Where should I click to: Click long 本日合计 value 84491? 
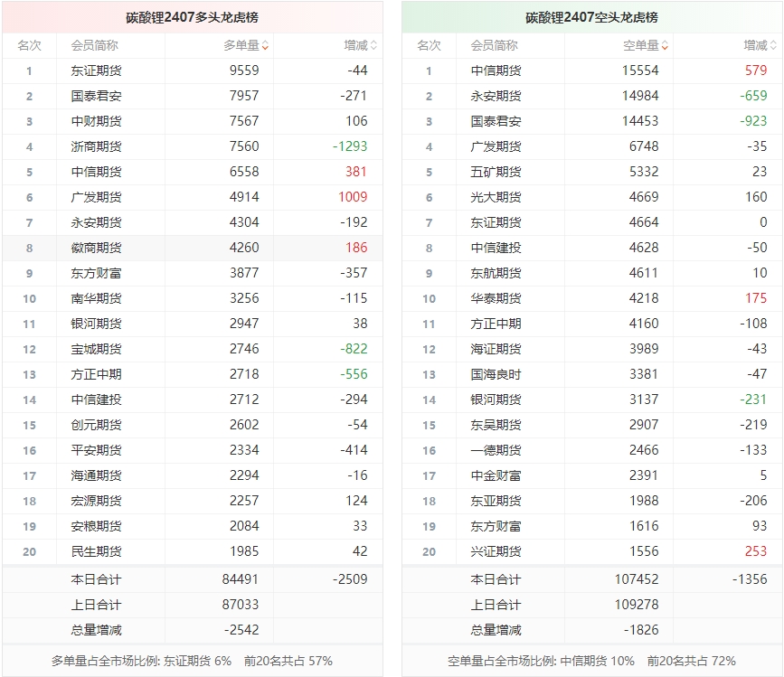(241, 579)
